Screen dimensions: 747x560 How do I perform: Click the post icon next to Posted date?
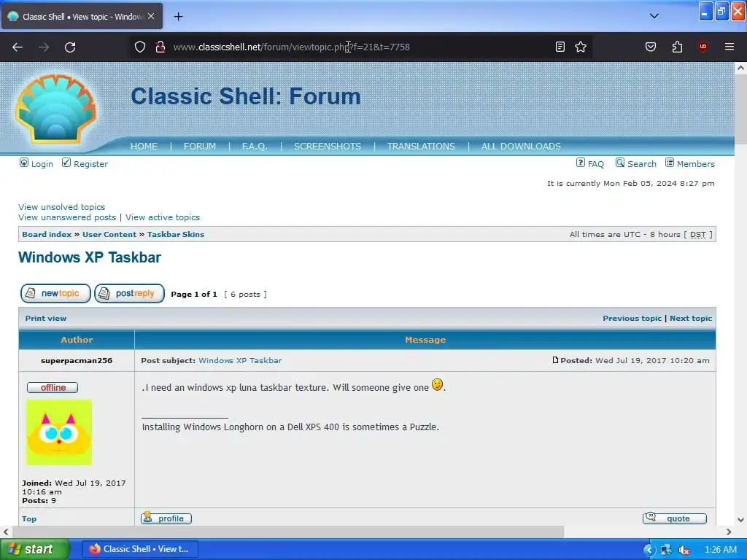(555, 360)
